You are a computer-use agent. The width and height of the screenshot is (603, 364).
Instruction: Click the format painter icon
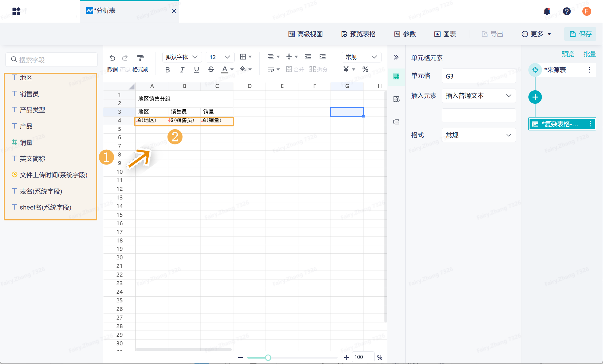click(140, 58)
